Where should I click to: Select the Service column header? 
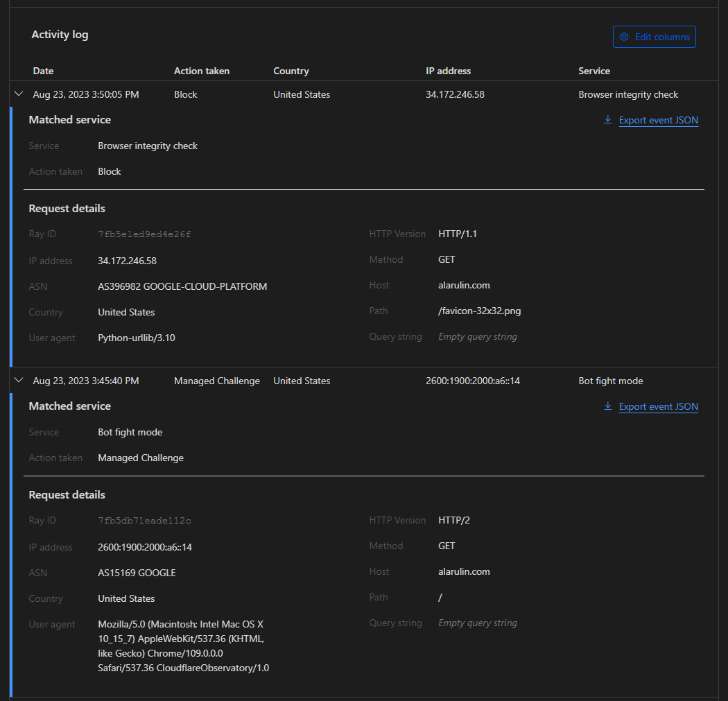pyautogui.click(x=594, y=71)
